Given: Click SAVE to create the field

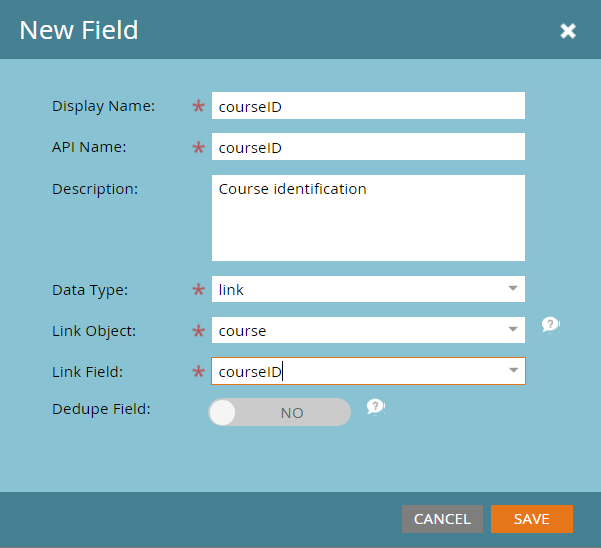Looking at the screenshot, I should click(x=532, y=519).
